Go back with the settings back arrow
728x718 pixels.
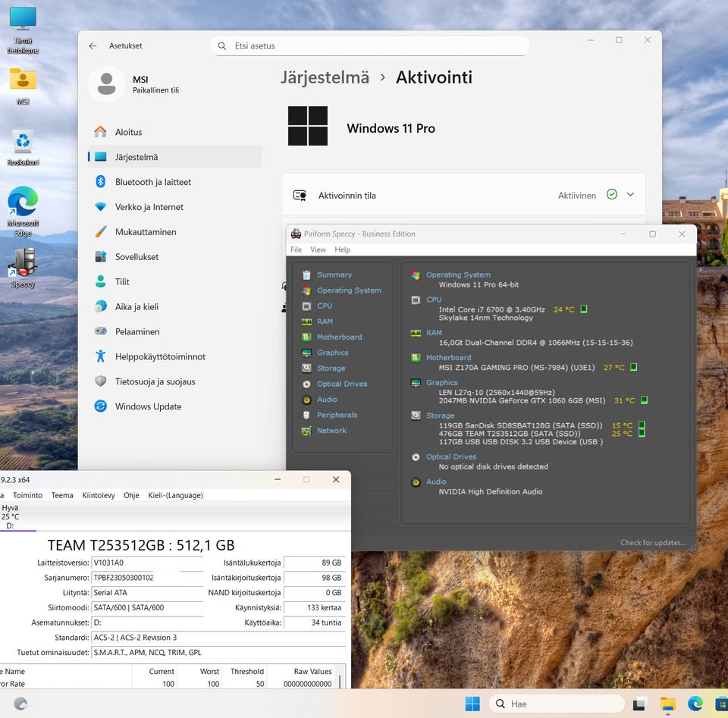pos(93,45)
